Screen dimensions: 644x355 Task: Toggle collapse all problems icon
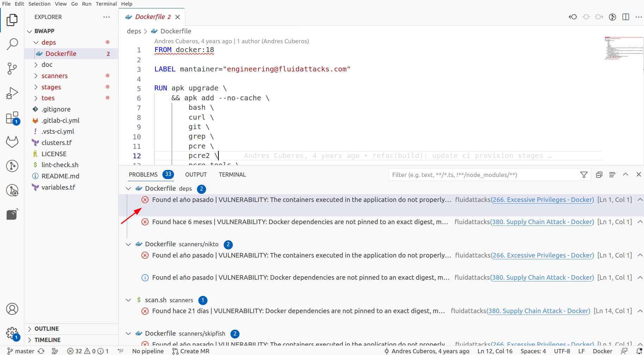599,175
